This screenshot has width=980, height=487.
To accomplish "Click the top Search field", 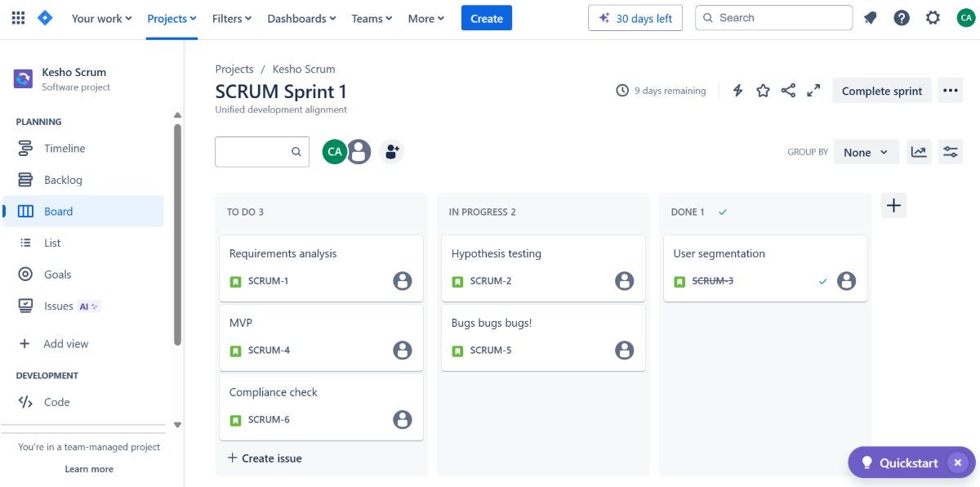I will tap(773, 18).
